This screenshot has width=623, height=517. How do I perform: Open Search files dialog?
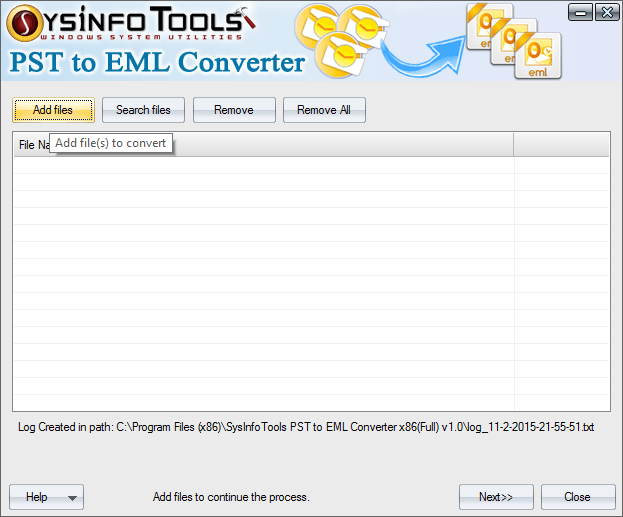click(143, 110)
